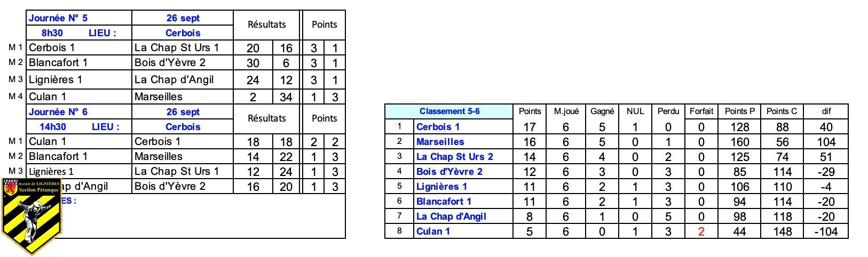Click the red forfait value 2

pos(701,231)
